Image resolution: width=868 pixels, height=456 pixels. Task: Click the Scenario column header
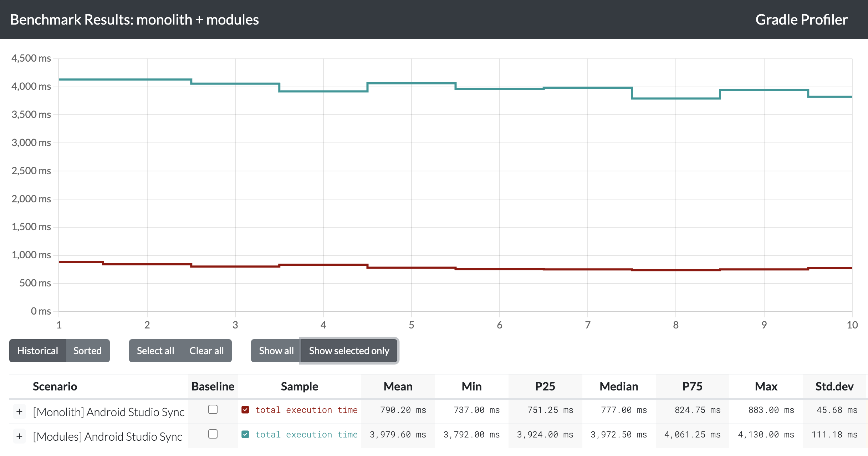tap(55, 386)
